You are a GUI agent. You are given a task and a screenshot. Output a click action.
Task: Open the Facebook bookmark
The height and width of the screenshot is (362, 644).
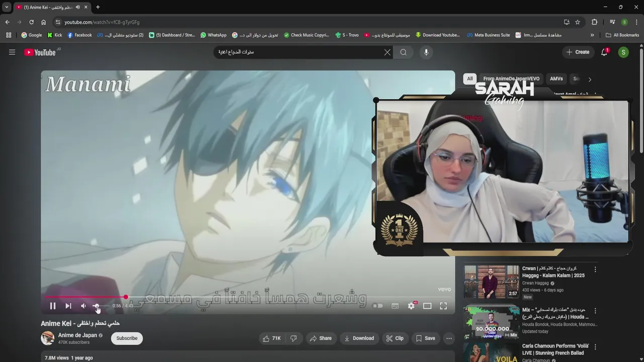79,35
